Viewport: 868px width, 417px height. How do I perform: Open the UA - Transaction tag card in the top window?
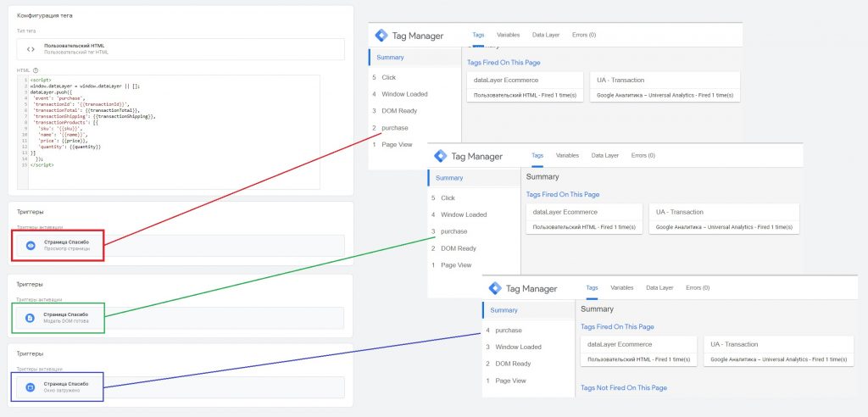(665, 87)
